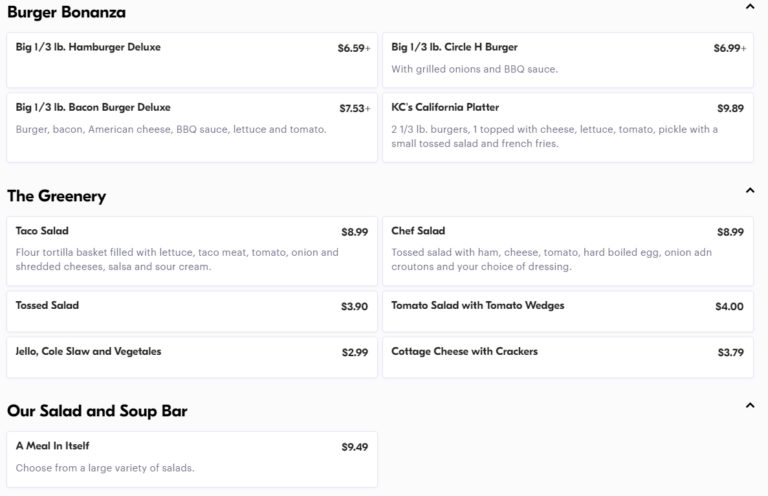This screenshot has height=496, width=768.
Task: Collapse the Burger Bonanza section chevron
Action: [749, 7]
